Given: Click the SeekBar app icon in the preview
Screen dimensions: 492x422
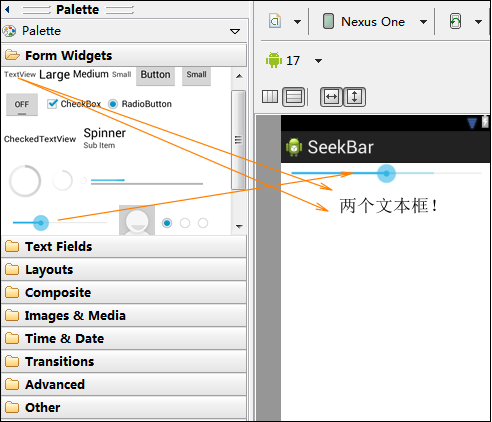Looking at the screenshot, I should tap(294, 147).
